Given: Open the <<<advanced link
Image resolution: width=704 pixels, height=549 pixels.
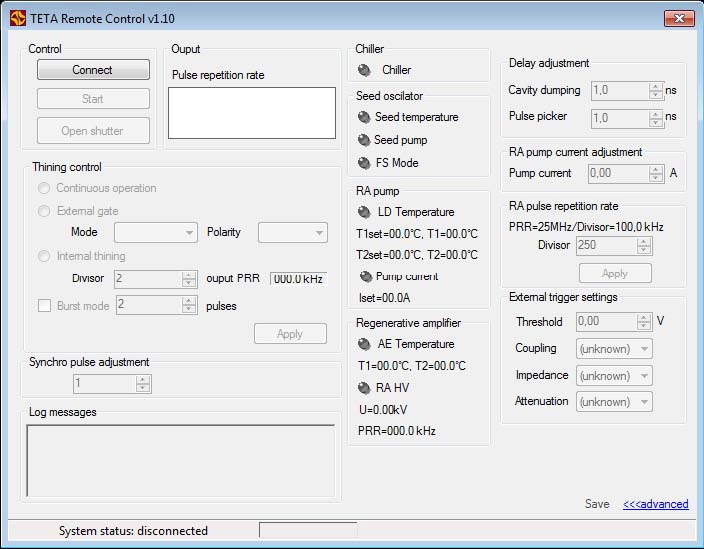Looking at the screenshot, I should [655, 504].
